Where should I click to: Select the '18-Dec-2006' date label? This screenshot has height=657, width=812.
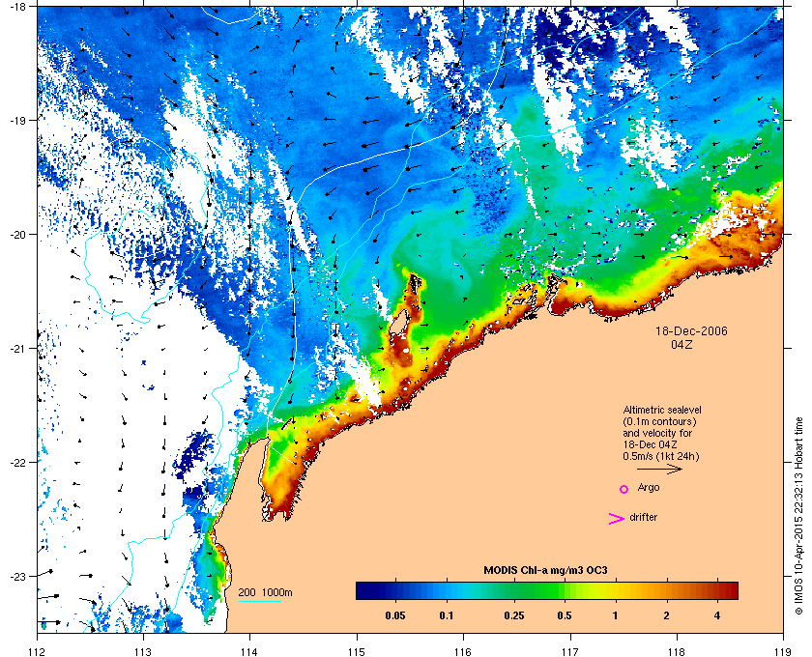tap(691, 330)
